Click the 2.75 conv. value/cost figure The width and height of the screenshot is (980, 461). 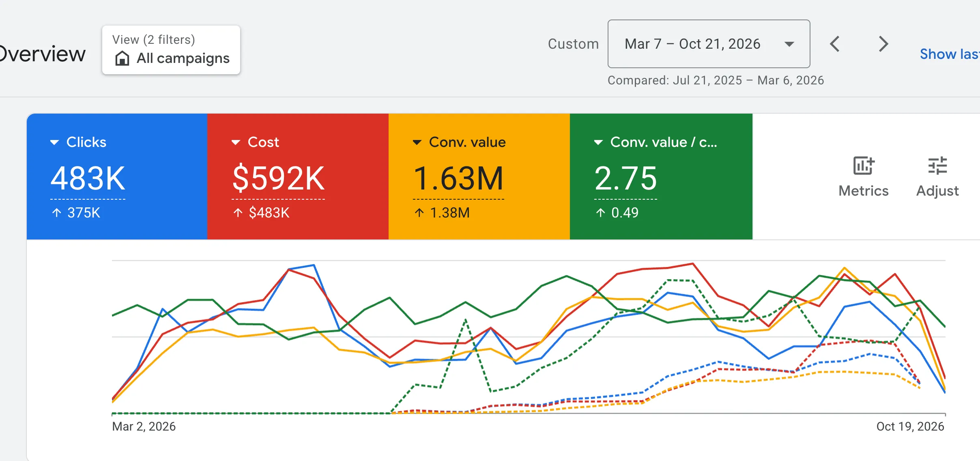coord(625,179)
